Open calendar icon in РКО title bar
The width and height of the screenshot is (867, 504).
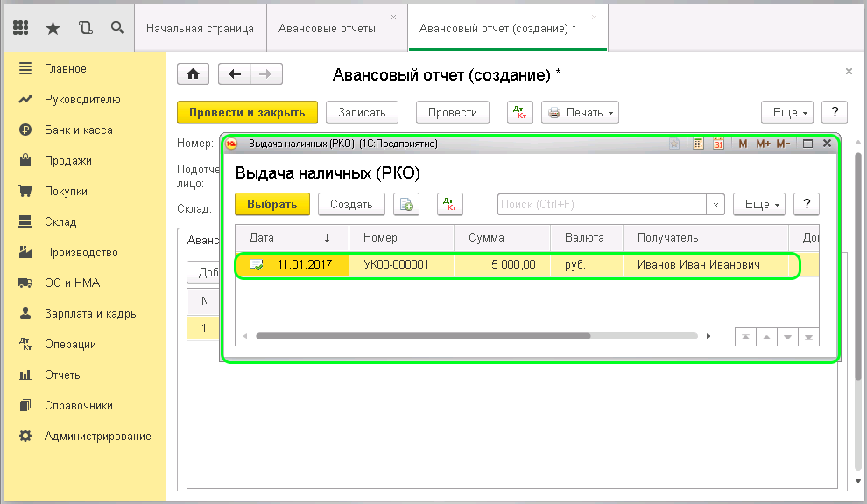719,143
